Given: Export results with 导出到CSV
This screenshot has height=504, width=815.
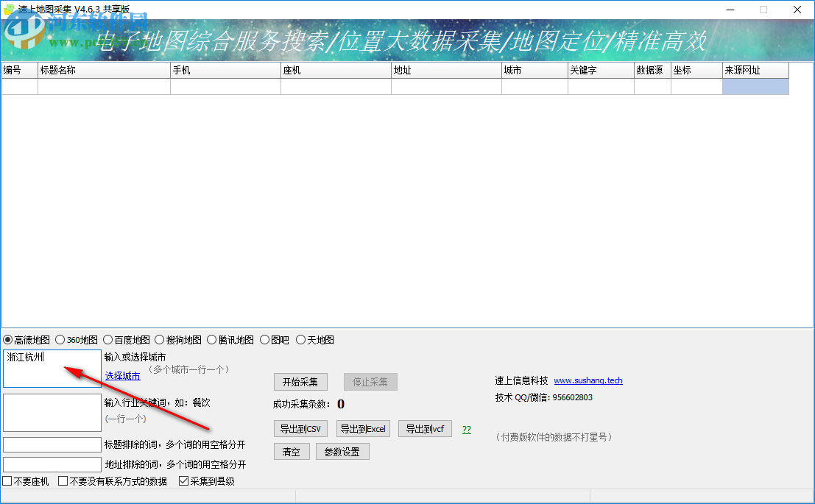Looking at the screenshot, I should click(300, 428).
